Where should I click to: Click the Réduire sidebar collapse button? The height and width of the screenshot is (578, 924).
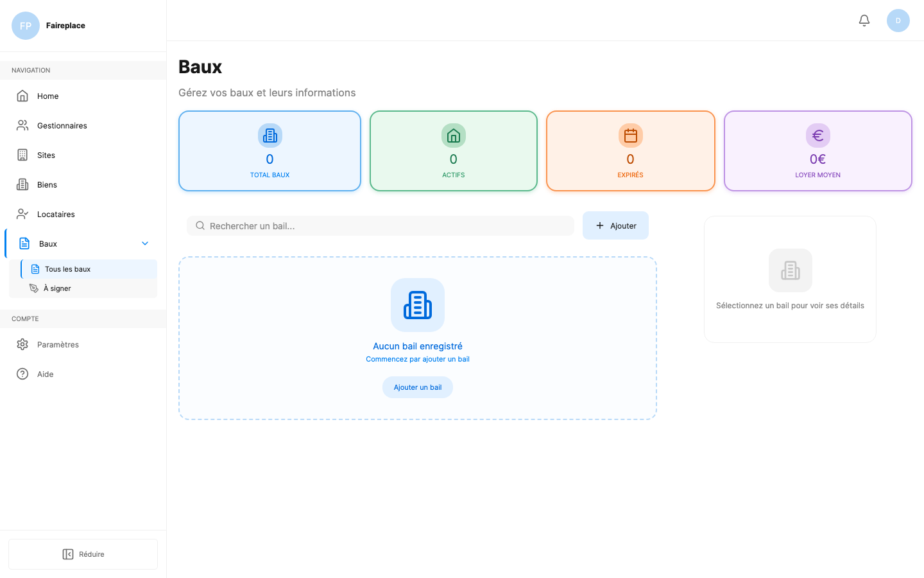[83, 554]
